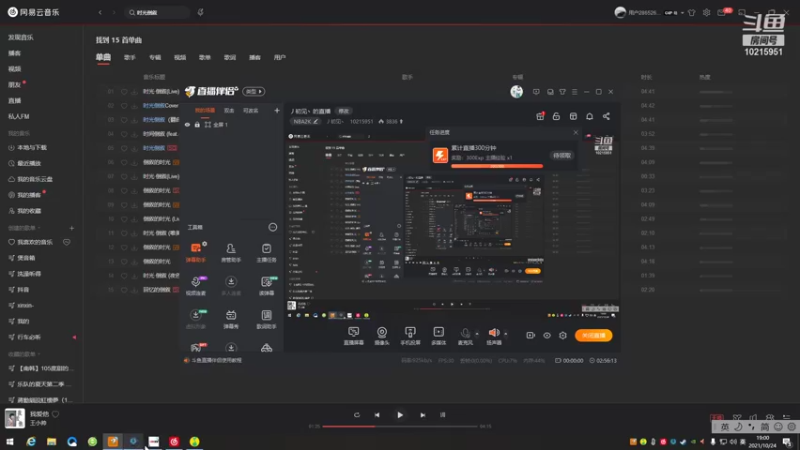The height and width of the screenshot is (450, 800).
Task: Open the 歌词助手 tool icon
Action: [266, 319]
